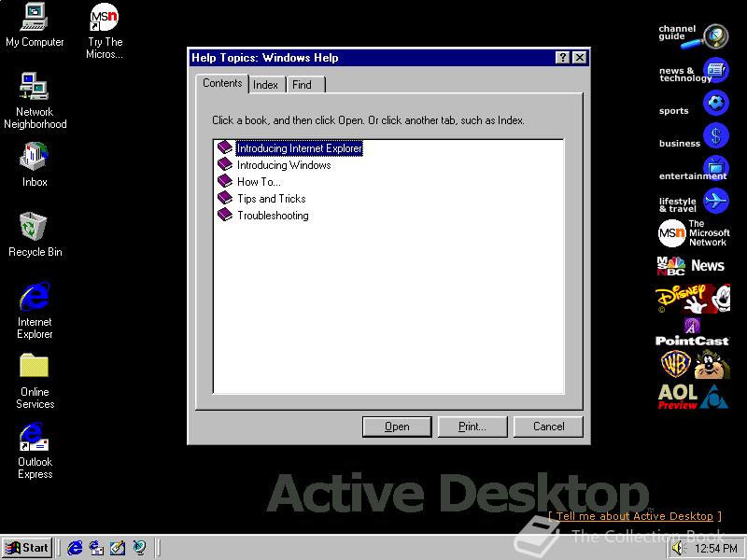Select the Introducing Windows entry
747x560 pixels.
click(x=284, y=165)
